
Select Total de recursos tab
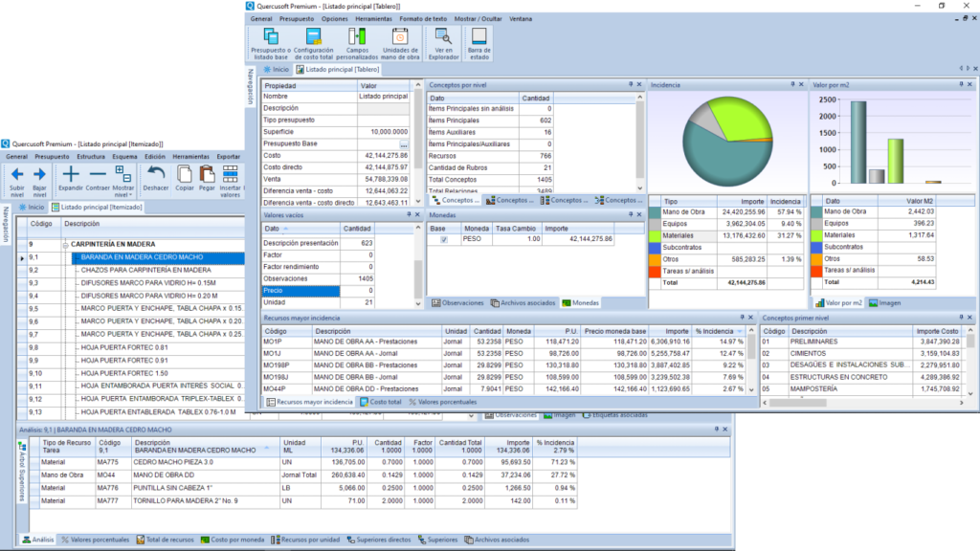click(x=165, y=540)
